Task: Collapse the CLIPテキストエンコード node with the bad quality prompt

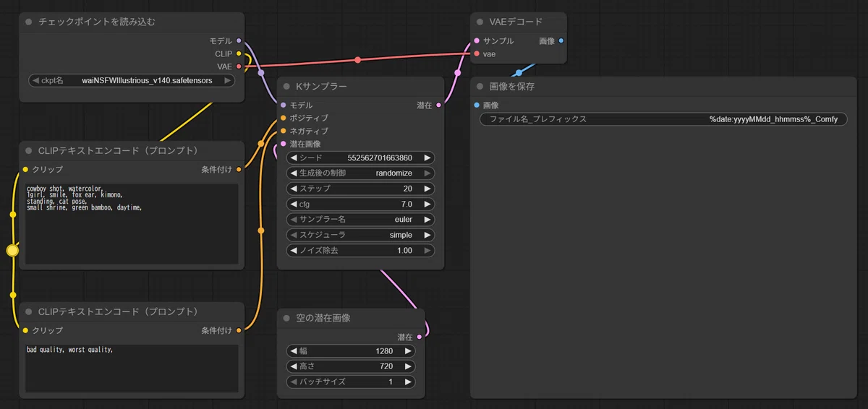Action: (x=29, y=311)
